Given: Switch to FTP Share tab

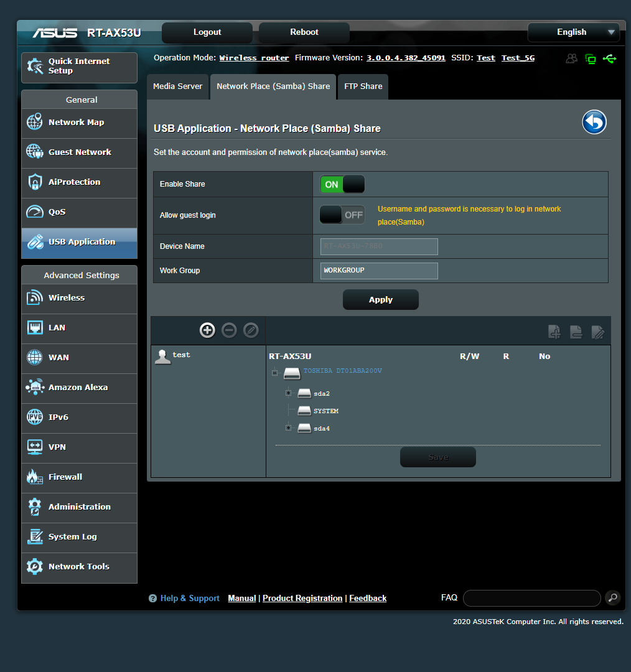Looking at the screenshot, I should pos(363,86).
